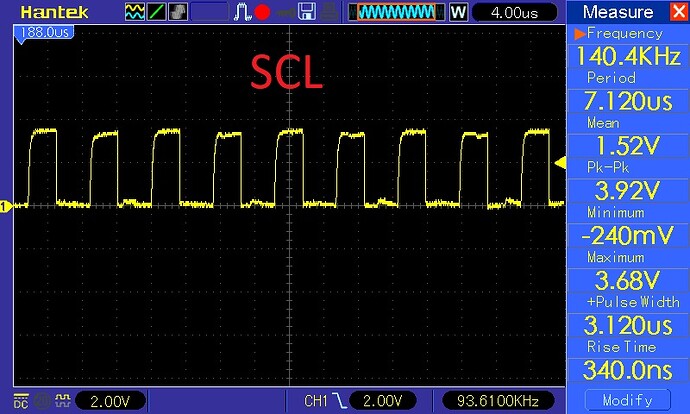Screen dimensions: 690x414
Task: Select the Period measurement label
Action: click(x=611, y=78)
